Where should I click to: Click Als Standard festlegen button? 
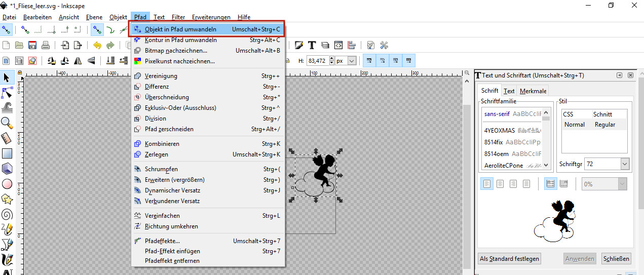tap(509, 259)
